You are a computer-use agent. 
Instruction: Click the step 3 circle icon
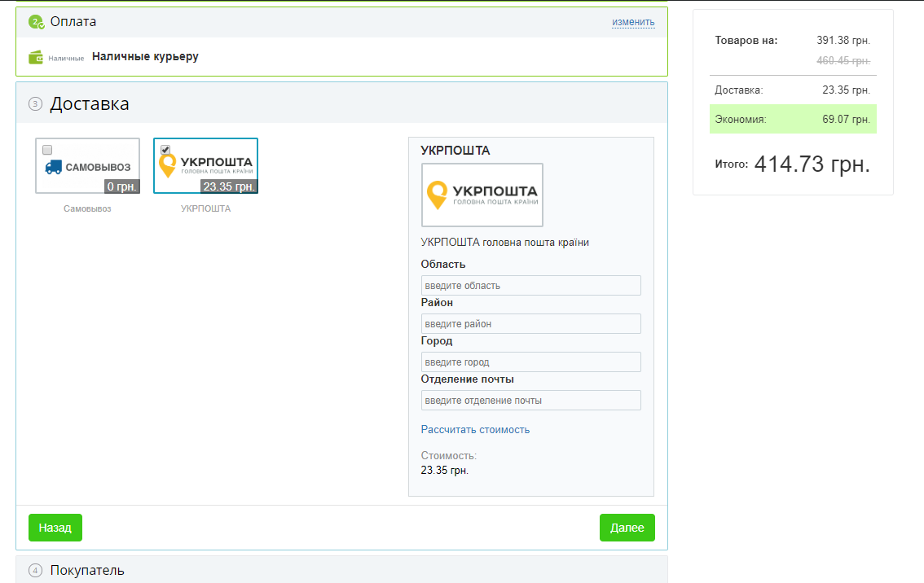pyautogui.click(x=35, y=103)
